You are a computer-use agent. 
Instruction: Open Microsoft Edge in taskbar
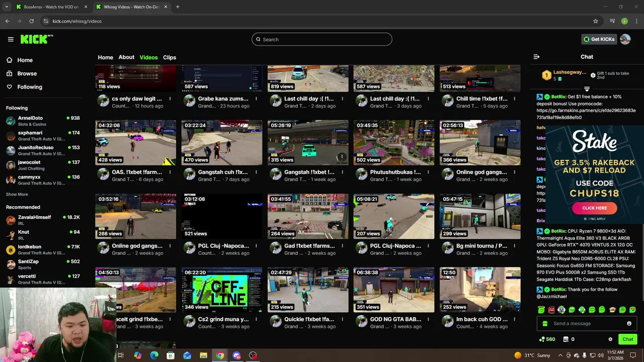tap(154, 355)
